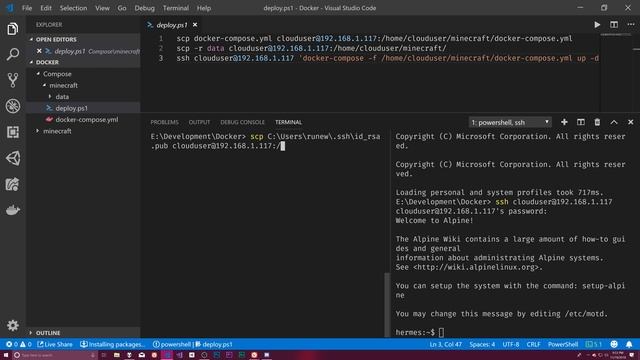Collapse the DOCKER folder section

coord(84,62)
